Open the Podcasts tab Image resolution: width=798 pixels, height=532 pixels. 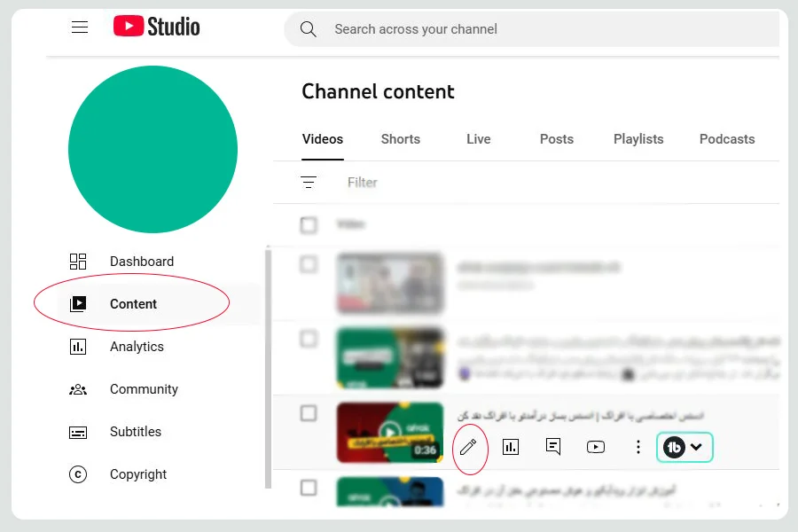coord(727,139)
